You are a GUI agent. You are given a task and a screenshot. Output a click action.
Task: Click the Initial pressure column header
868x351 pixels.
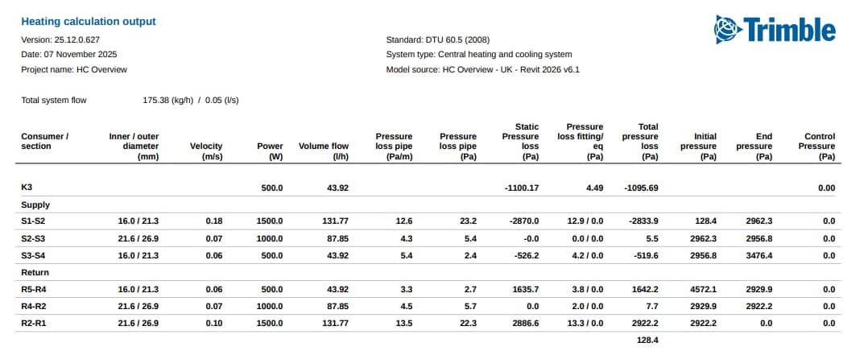698,147
